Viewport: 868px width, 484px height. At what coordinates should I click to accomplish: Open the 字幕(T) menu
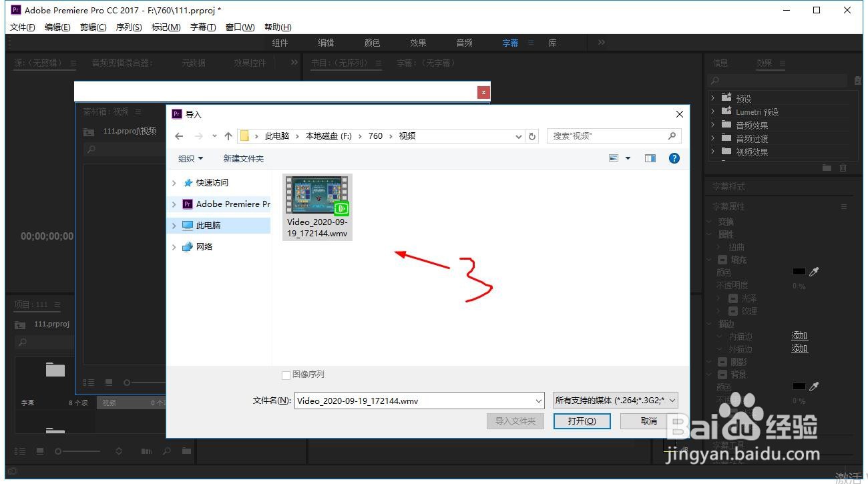[x=203, y=27]
